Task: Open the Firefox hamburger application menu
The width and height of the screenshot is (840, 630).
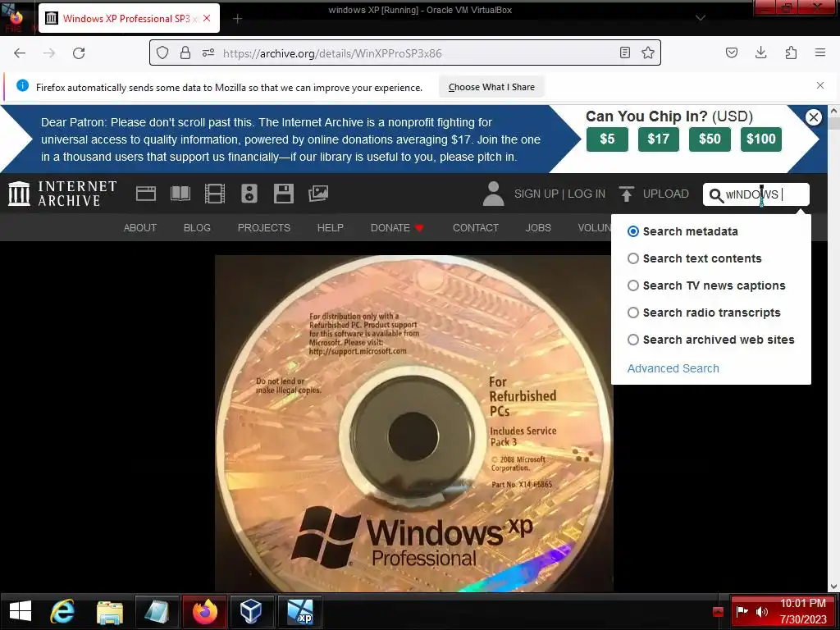Action: click(820, 52)
